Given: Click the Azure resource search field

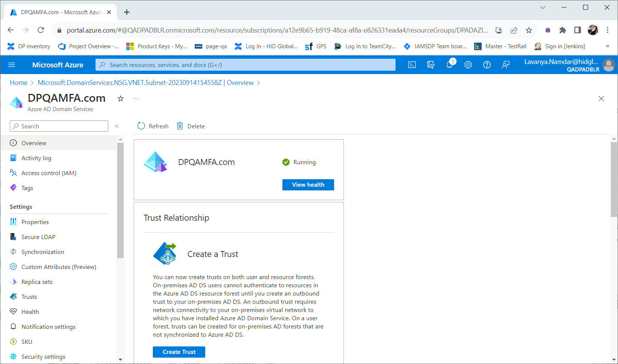Looking at the screenshot, I should click(x=245, y=65).
